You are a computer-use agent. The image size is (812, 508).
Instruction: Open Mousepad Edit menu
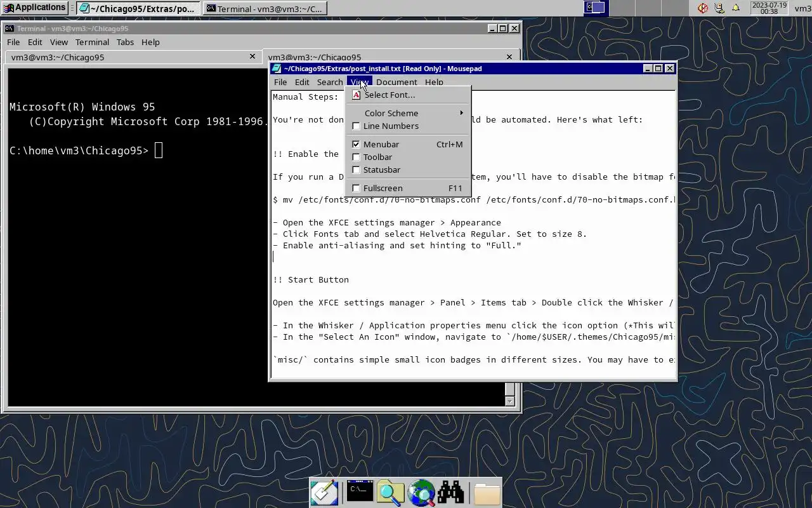(302, 82)
